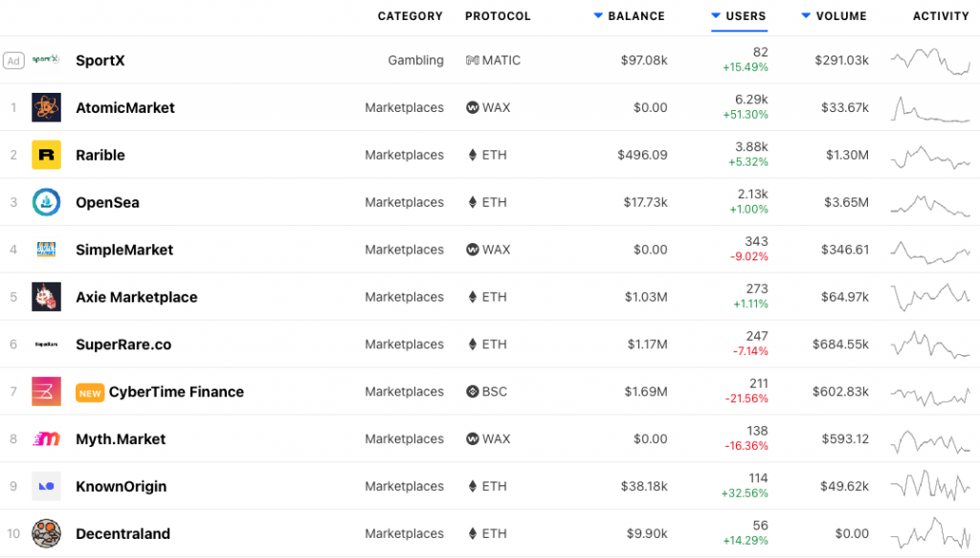Open the KnownOrigin name link

(122, 487)
